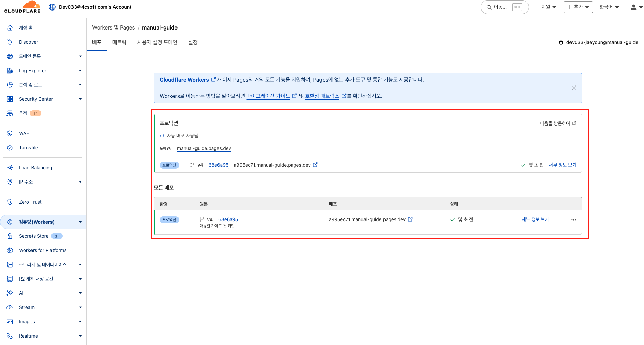Click the AI sparkle icon
Image resolution: width=644 pixels, height=345 pixels.
[10, 293]
